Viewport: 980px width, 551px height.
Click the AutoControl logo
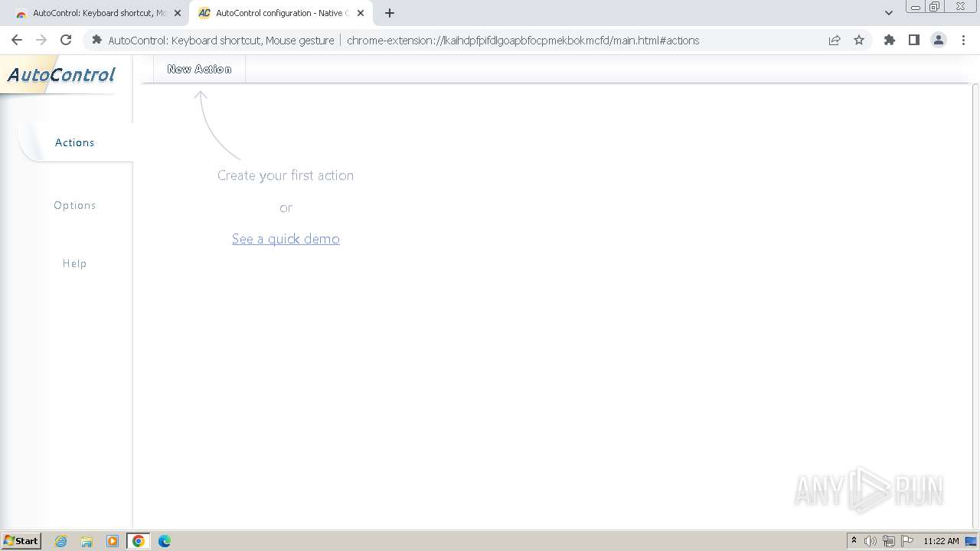tap(61, 74)
